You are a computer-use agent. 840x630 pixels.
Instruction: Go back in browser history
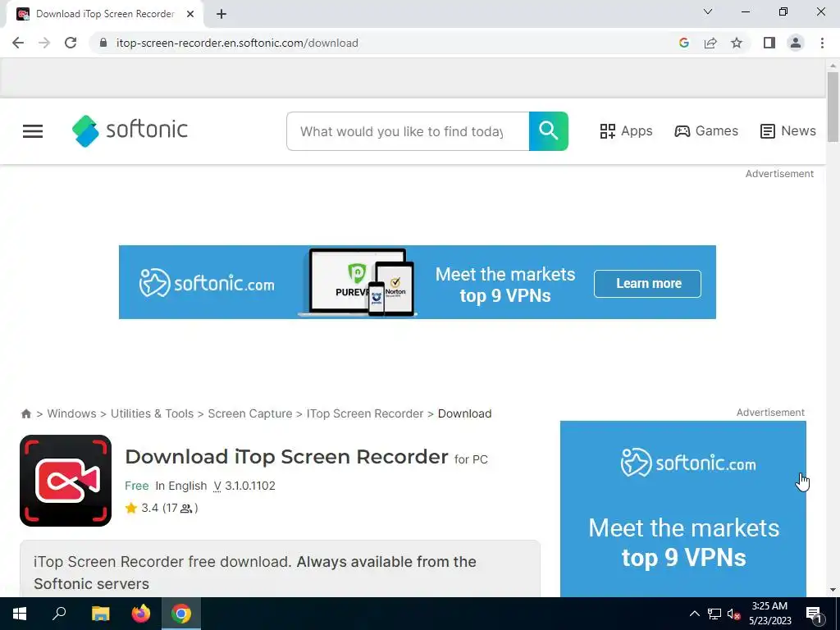[x=18, y=43]
